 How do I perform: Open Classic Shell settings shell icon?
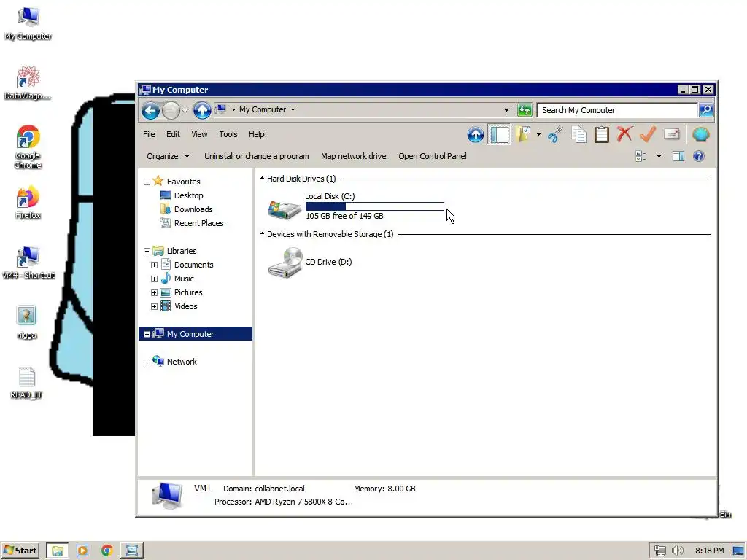tap(701, 135)
